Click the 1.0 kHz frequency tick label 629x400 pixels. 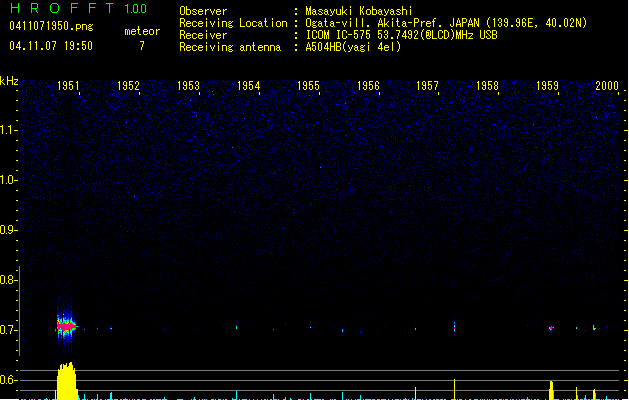pyautogui.click(x=8, y=180)
